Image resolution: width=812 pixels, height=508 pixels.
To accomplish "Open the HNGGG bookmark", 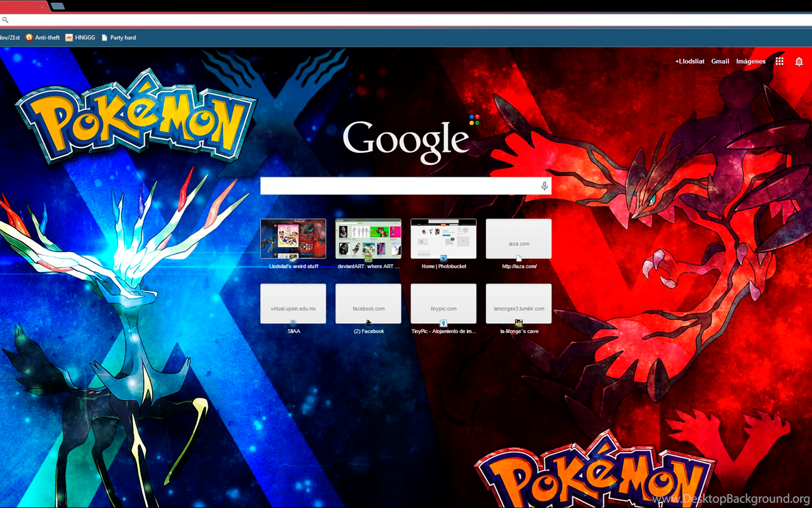I will [80, 37].
